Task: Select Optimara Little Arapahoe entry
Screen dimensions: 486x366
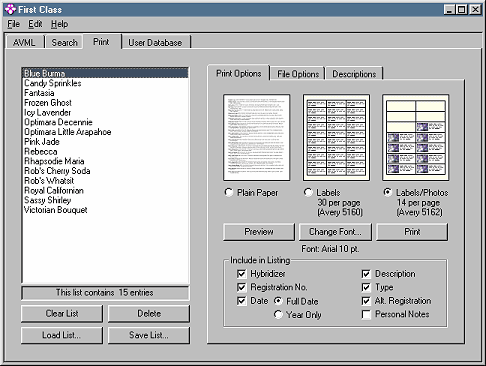Action: [105, 132]
